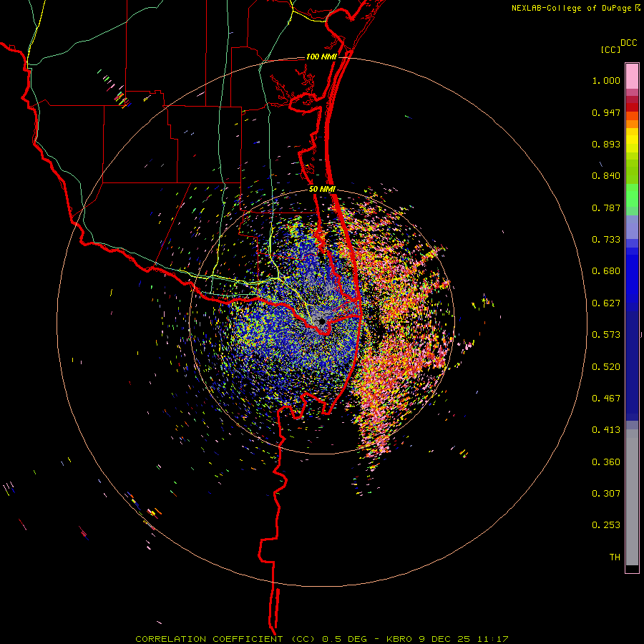Select the 0.253 scale value
The width and height of the screenshot is (644, 644).
[606, 525]
